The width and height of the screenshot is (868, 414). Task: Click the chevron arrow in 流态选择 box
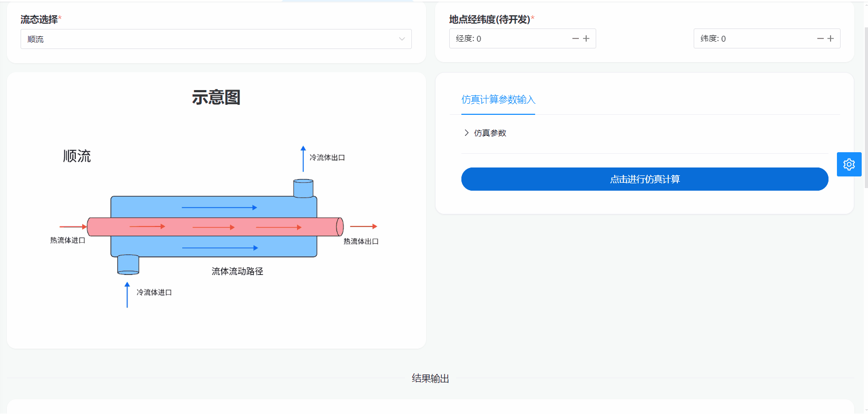pyautogui.click(x=402, y=39)
